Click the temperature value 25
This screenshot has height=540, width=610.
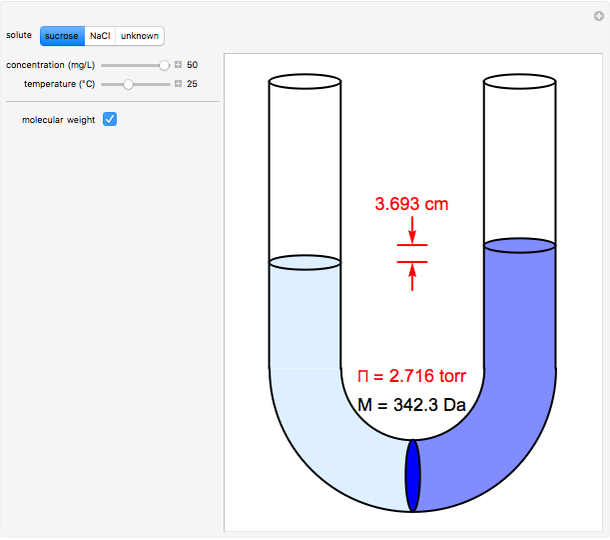(192, 84)
